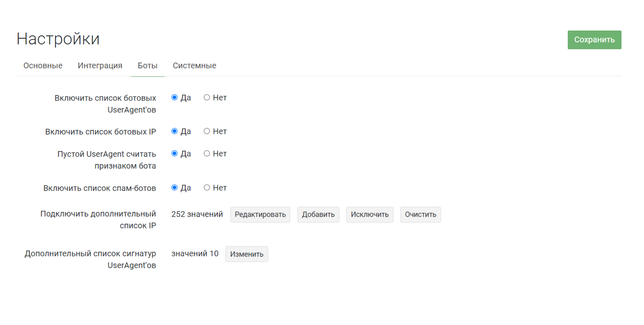The image size is (644, 325).
Task: Select the Боты tab
Action: point(148,66)
